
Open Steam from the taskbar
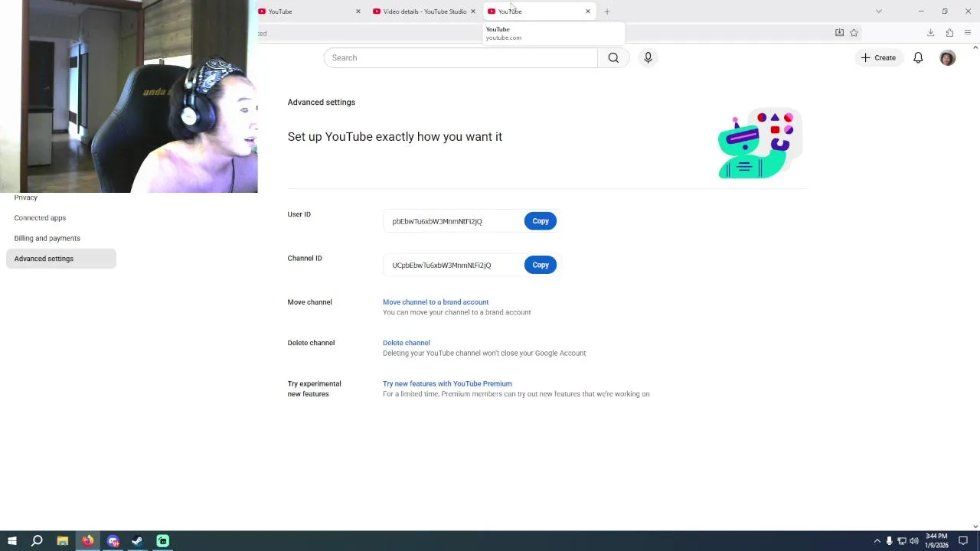(138, 541)
